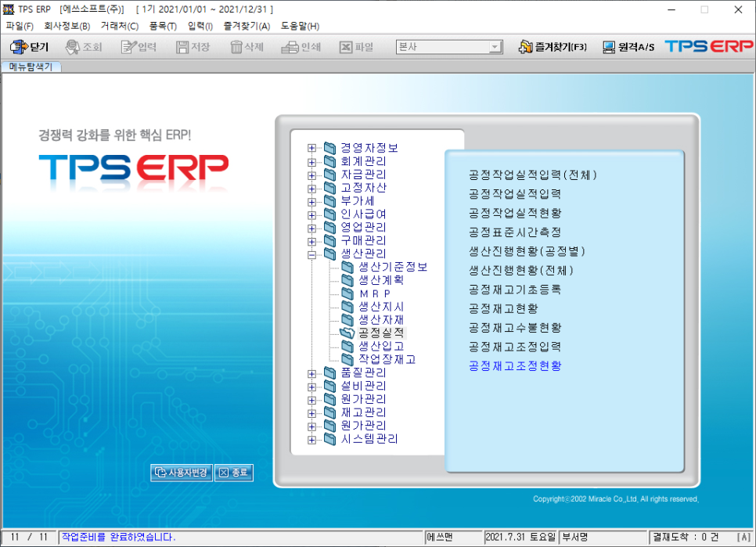This screenshot has width=756, height=547.
Task: Click the 구매관리 folder icon
Action: (x=329, y=240)
